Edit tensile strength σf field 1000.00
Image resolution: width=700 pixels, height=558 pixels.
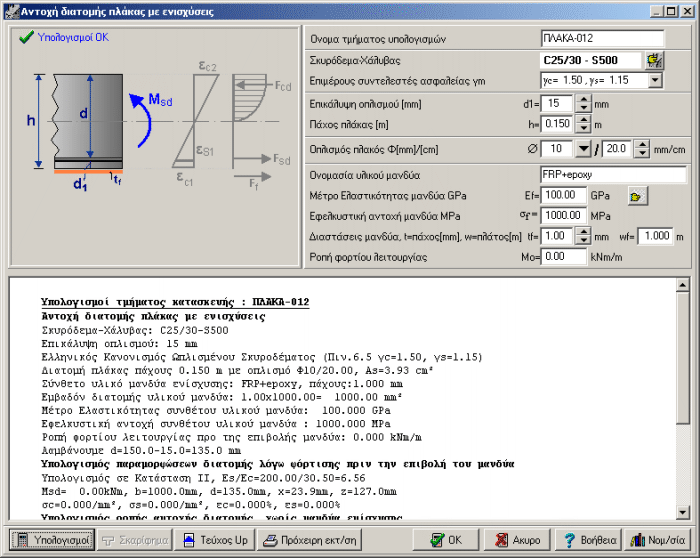[x=563, y=216]
